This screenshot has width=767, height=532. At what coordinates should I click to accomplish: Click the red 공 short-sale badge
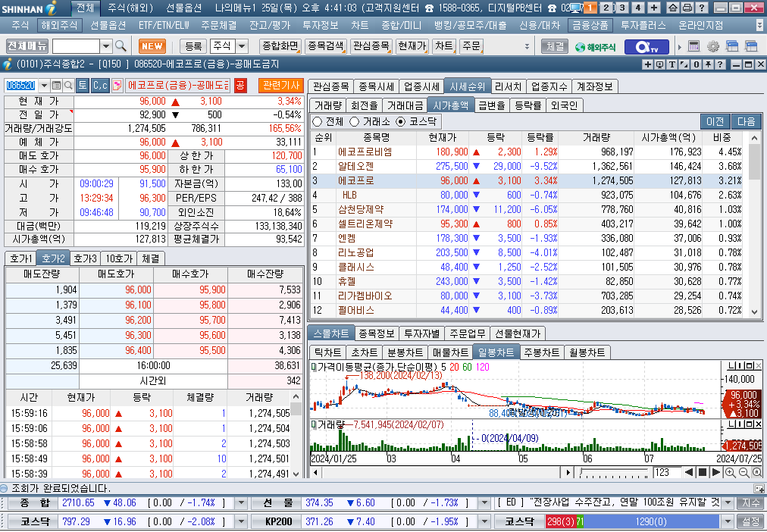(x=240, y=86)
